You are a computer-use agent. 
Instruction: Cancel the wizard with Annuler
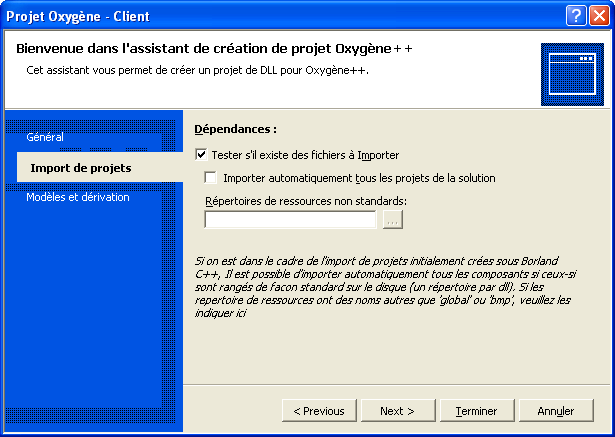[556, 411]
